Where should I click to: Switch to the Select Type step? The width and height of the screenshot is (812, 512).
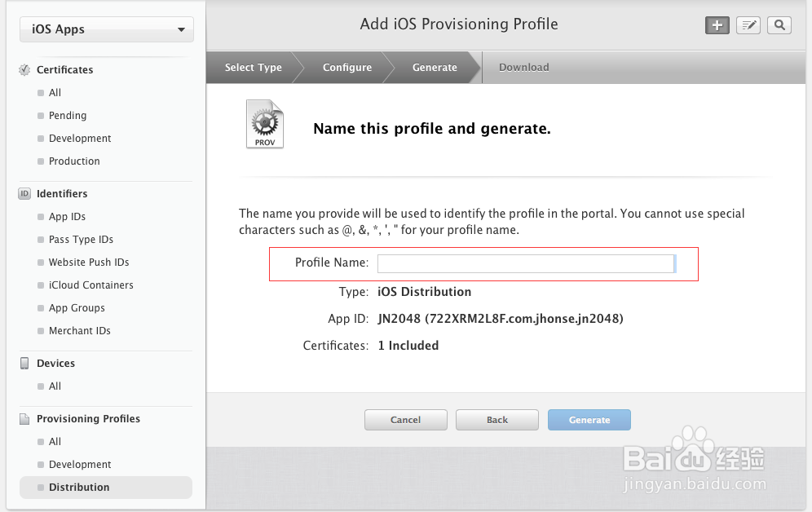254,68
